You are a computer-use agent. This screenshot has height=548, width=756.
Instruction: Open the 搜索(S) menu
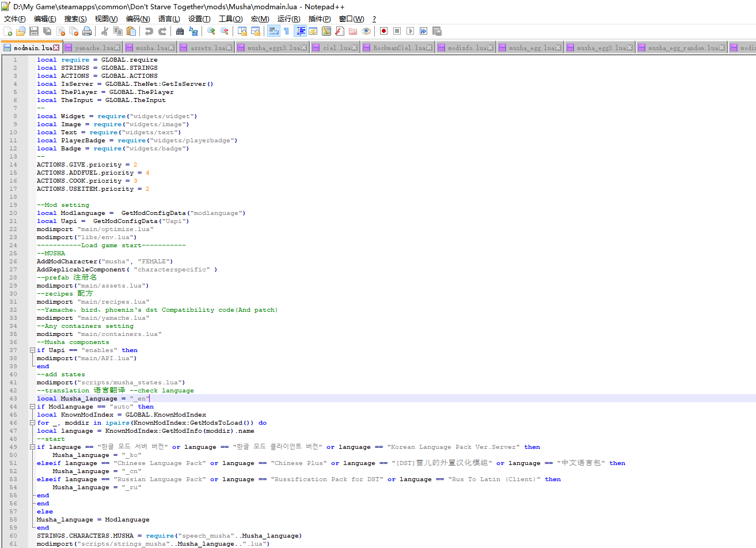[75, 19]
